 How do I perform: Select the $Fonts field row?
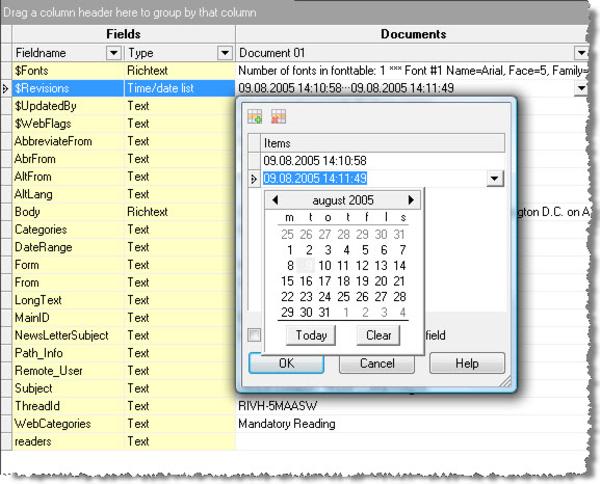point(67,70)
